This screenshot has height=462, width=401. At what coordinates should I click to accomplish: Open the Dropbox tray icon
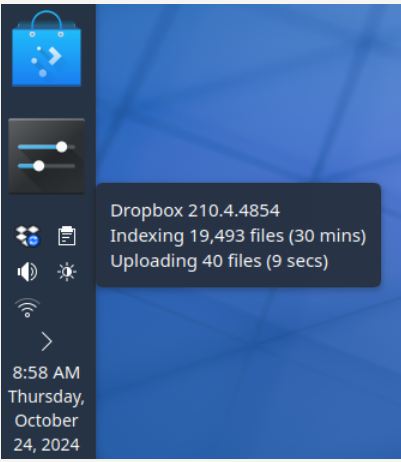click(x=27, y=236)
